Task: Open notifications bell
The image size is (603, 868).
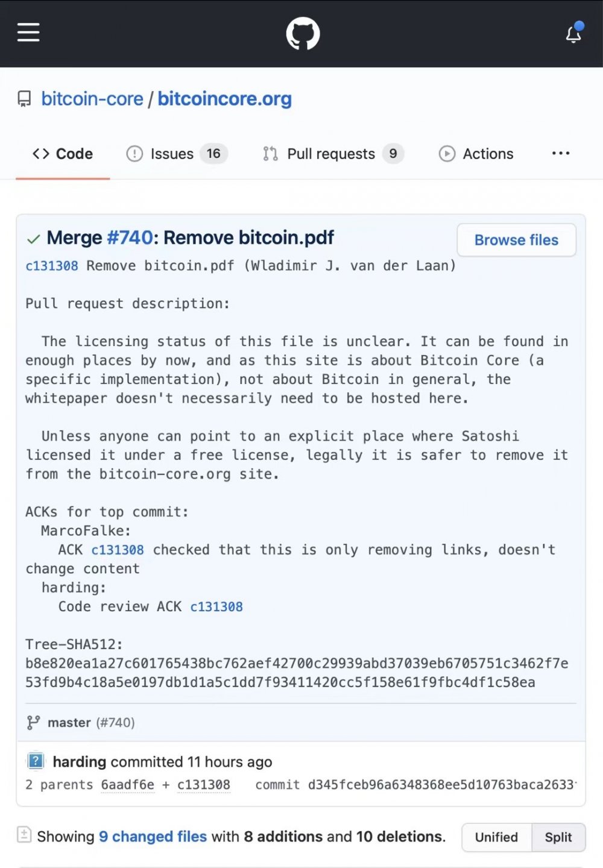Action: click(574, 33)
